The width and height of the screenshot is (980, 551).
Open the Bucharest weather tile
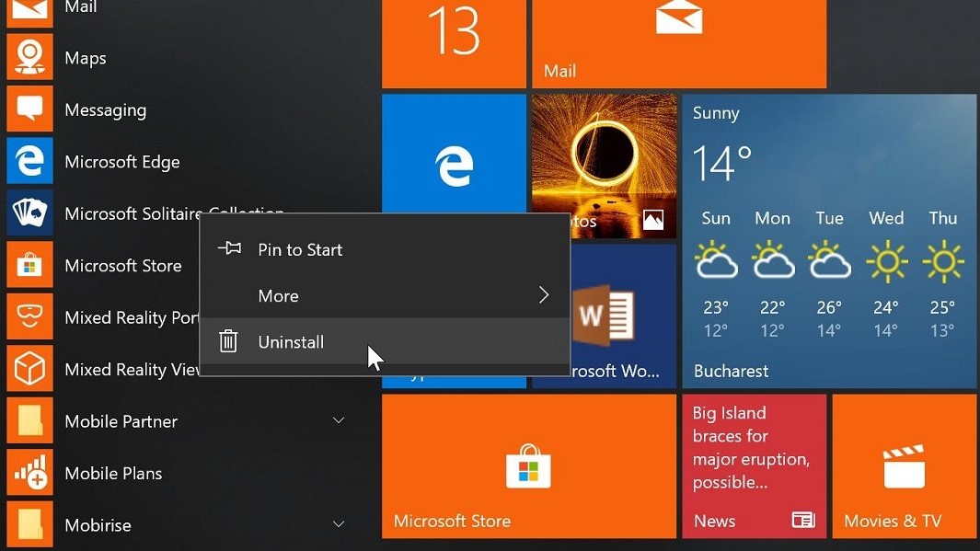[828, 241]
